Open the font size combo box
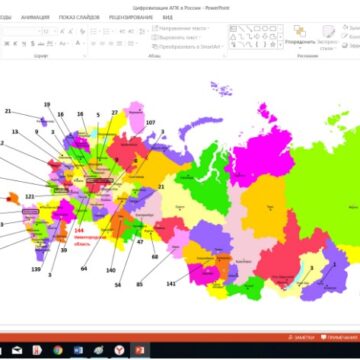 pyautogui.click(x=50, y=31)
